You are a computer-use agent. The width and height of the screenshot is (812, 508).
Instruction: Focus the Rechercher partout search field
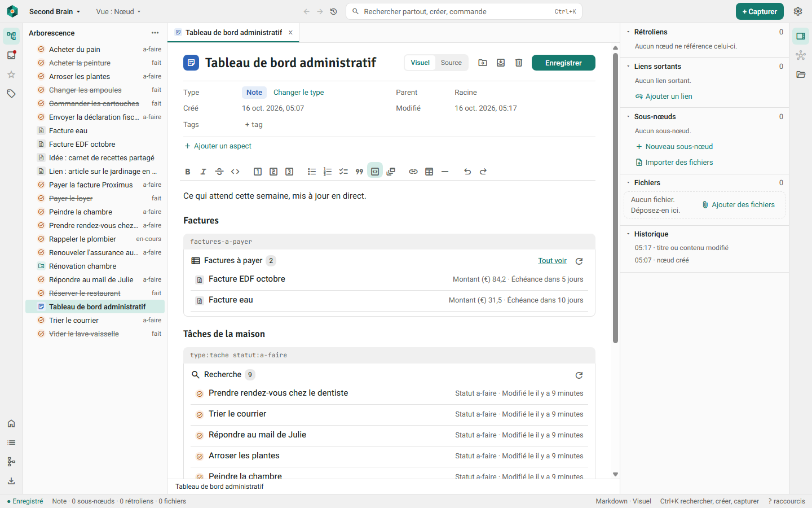pos(464,11)
